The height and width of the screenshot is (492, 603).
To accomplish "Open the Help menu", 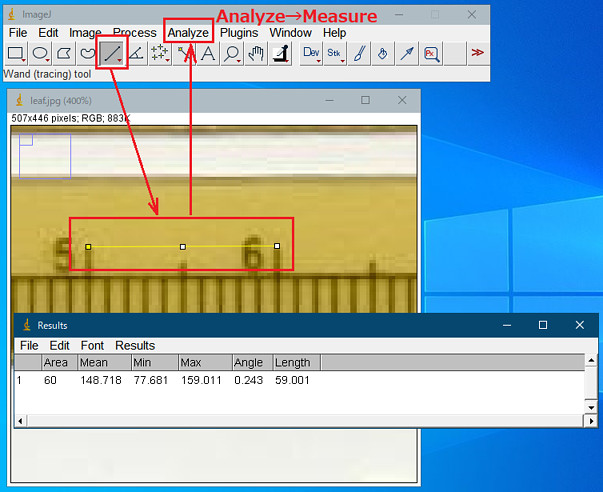I will 334,33.
